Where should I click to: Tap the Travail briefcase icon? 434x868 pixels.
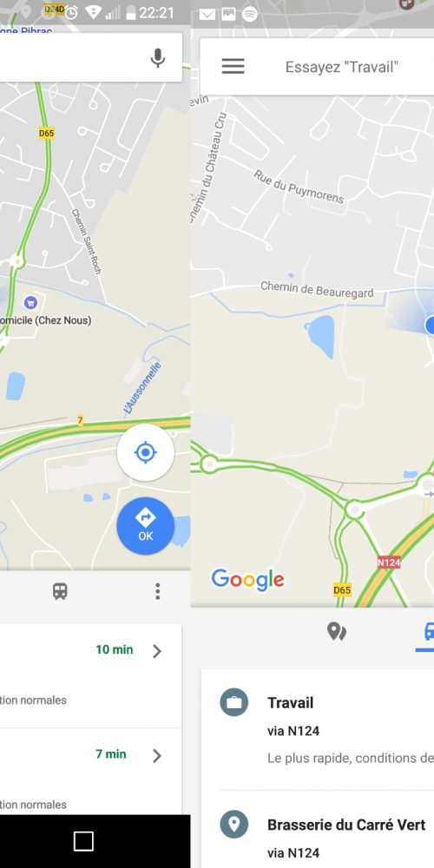tap(234, 702)
